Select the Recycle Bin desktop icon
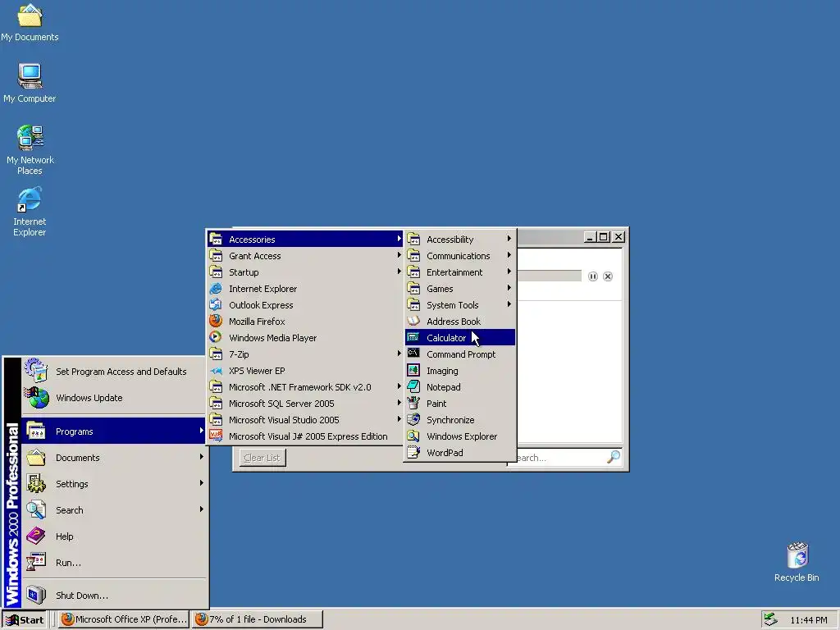 [797, 561]
